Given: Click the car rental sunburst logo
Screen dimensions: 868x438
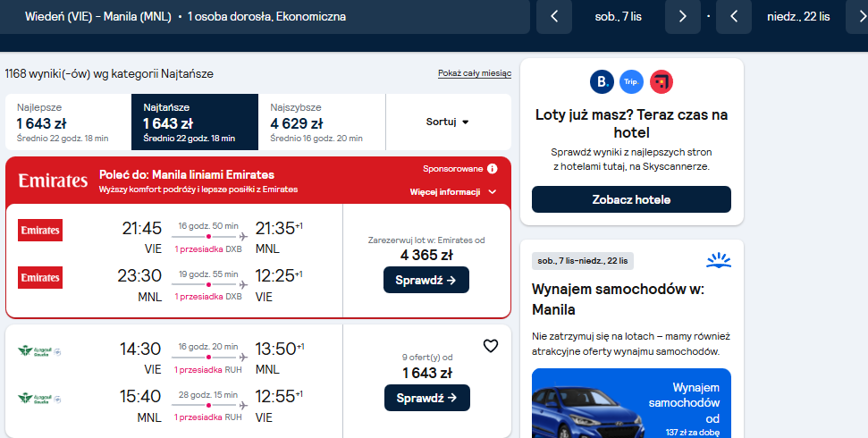Looking at the screenshot, I should click(x=719, y=260).
